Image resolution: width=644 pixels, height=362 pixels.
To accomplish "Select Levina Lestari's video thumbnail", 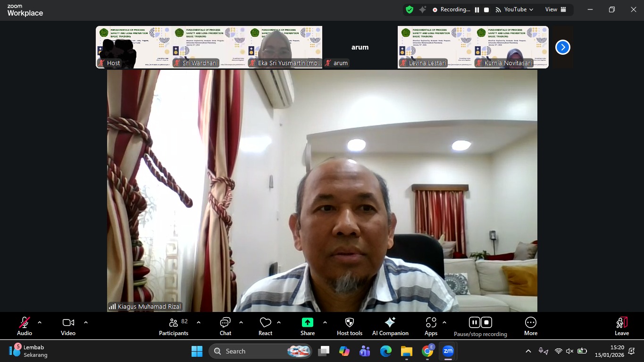I will [435, 47].
